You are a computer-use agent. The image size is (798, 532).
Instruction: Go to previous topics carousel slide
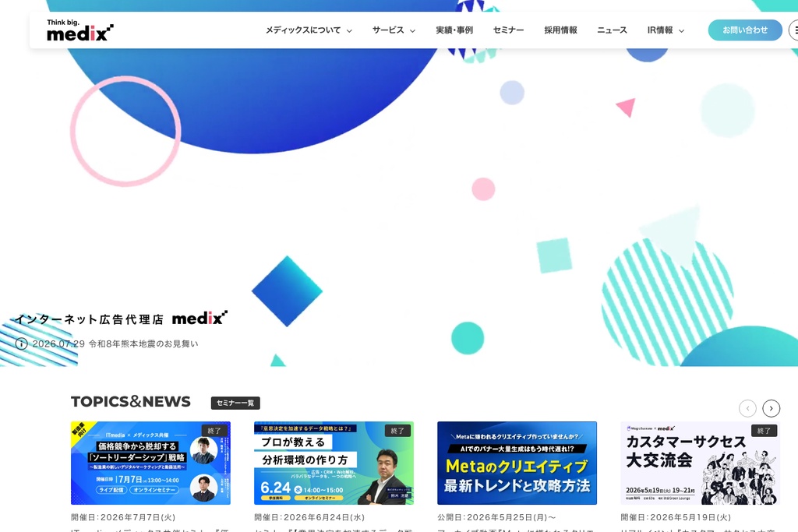point(747,408)
